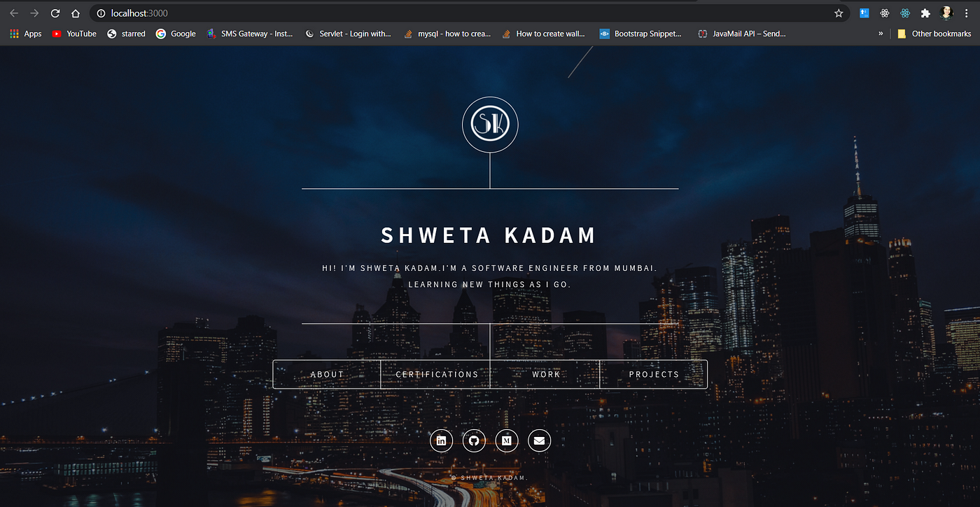This screenshot has width=980, height=507.
Task: Click the SK logo circle
Action: tap(490, 125)
